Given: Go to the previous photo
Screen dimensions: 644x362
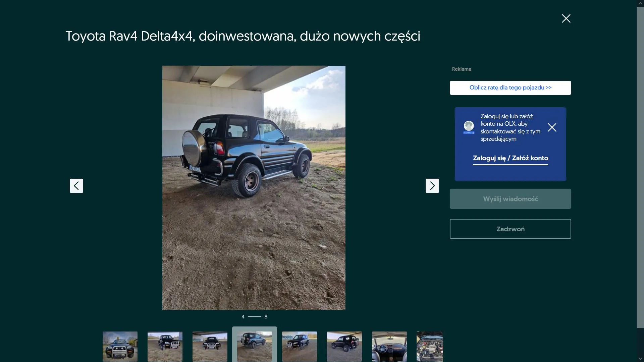Looking at the screenshot, I should tap(76, 186).
